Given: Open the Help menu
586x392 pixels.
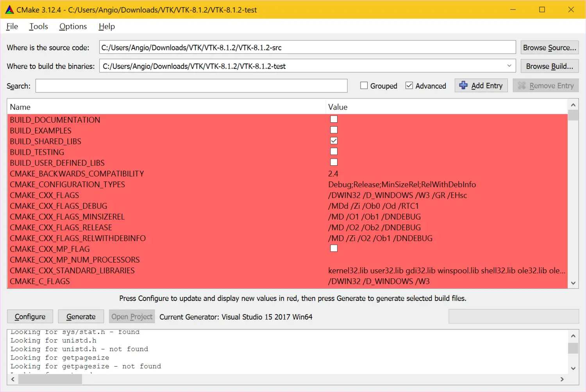Looking at the screenshot, I should click(107, 26).
